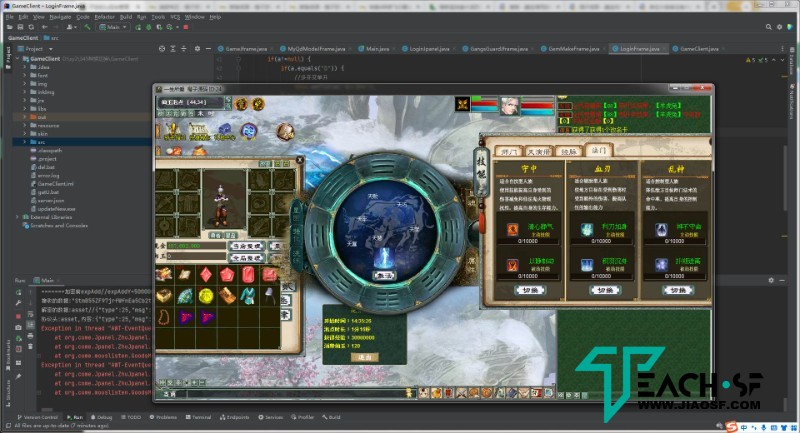The image size is (800, 433).
Task: Select Scratches and Consoles
Action: click(55, 225)
